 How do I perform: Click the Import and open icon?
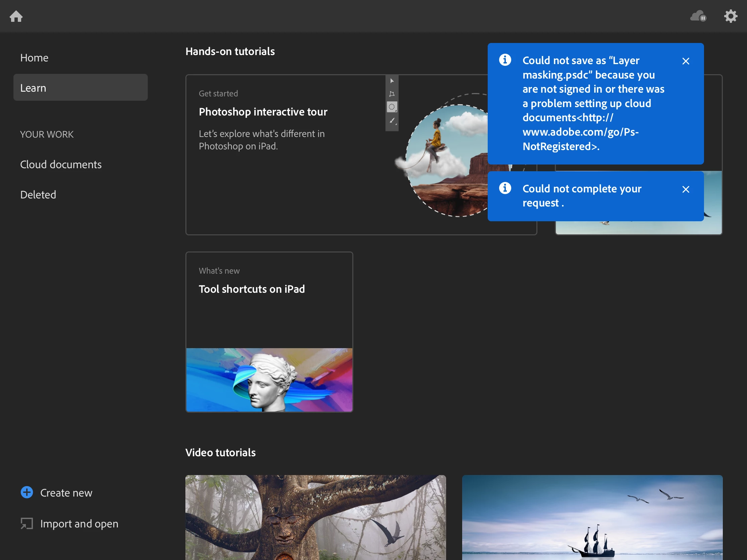pos(27,523)
